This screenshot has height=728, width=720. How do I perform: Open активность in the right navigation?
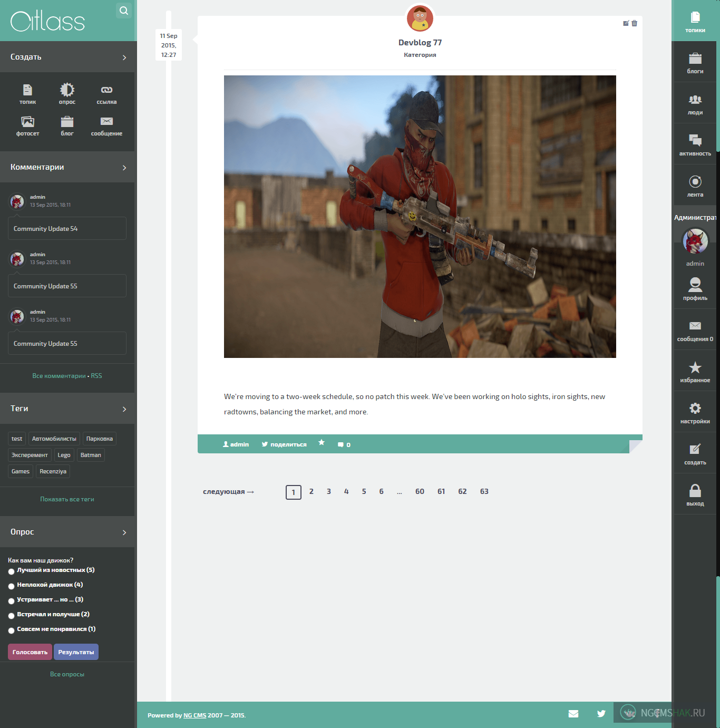695,145
